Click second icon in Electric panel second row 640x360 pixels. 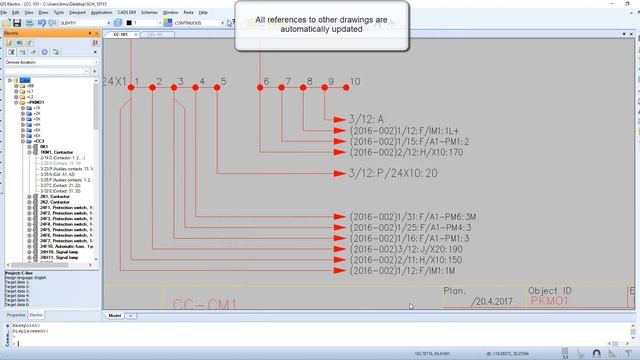22,52
